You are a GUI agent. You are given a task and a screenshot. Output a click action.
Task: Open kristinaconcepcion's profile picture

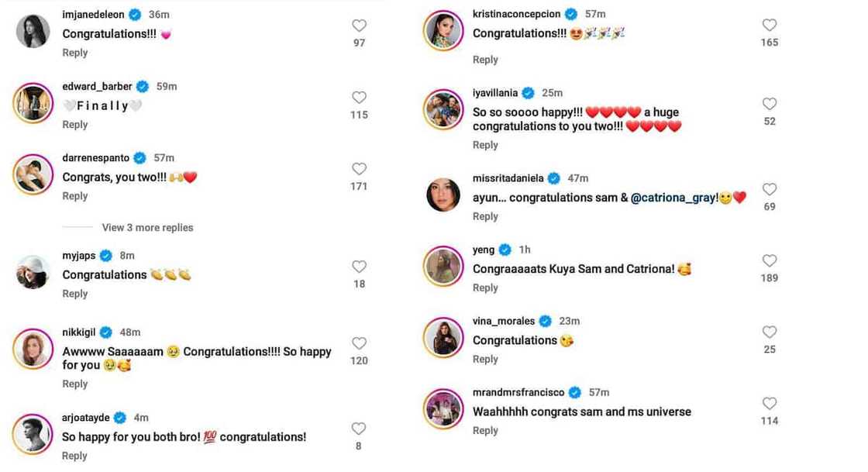click(x=443, y=31)
